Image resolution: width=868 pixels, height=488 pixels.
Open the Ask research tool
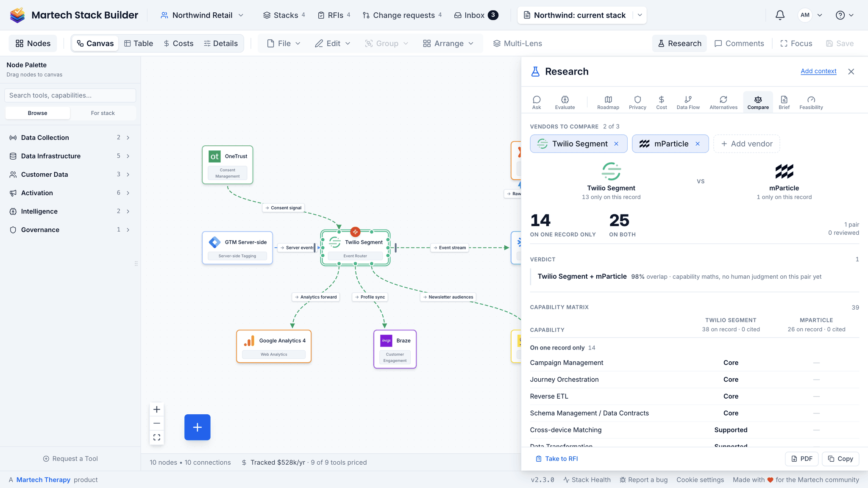click(537, 103)
